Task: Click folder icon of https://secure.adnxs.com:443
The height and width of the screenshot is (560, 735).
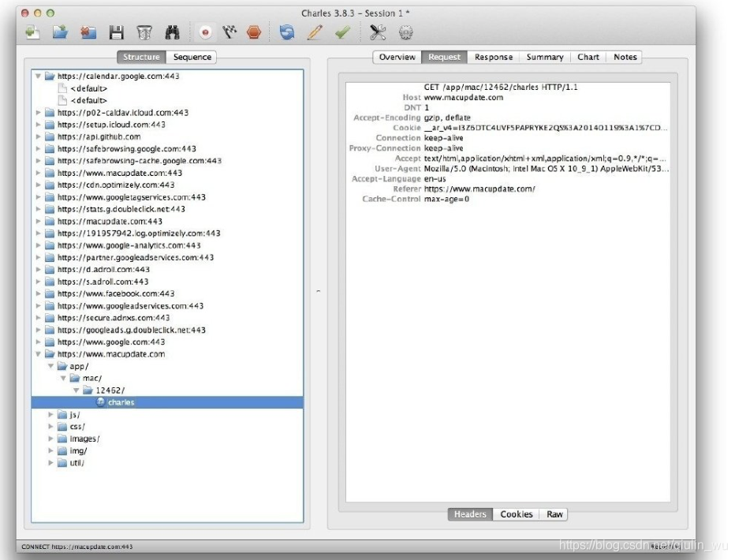Action: click(x=50, y=318)
